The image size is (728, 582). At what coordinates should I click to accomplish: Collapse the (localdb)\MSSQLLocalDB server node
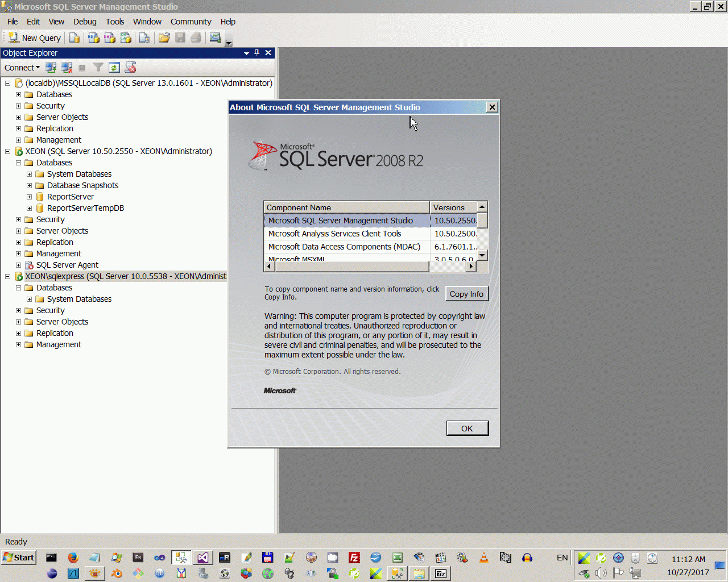[7, 83]
